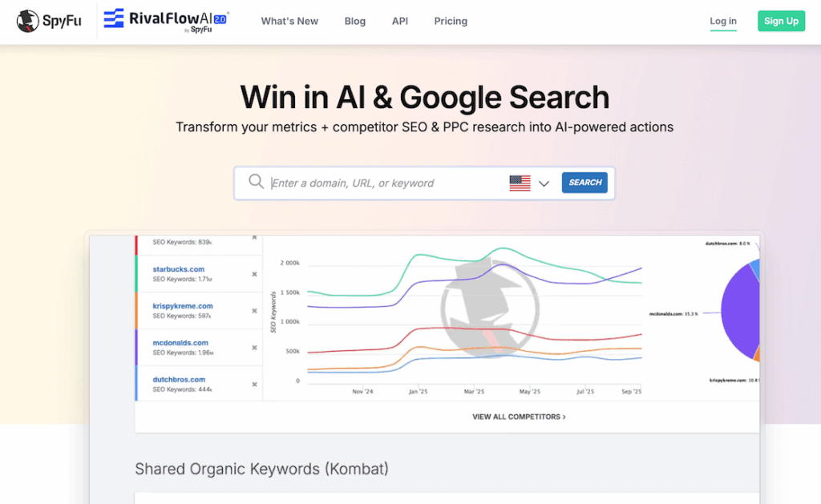Screen dimensions: 821x504
Task: Click the x next to the topmost competitor entry
Action: pos(255,237)
